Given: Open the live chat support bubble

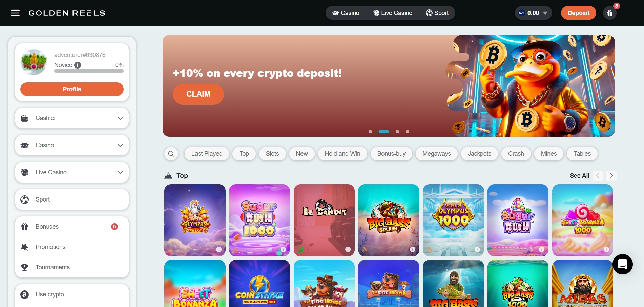Looking at the screenshot, I should tap(622, 264).
